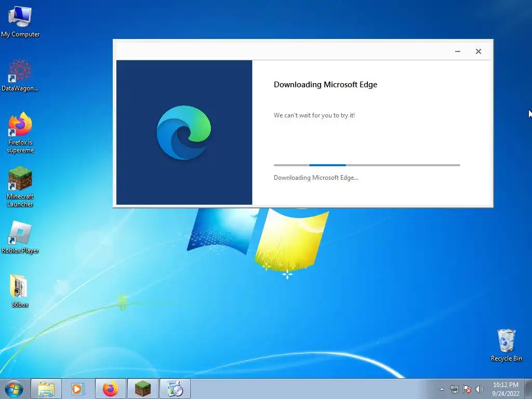Viewport: 532px width, 399px height.
Task: Open Firefox from the taskbar
Action: (x=111, y=389)
